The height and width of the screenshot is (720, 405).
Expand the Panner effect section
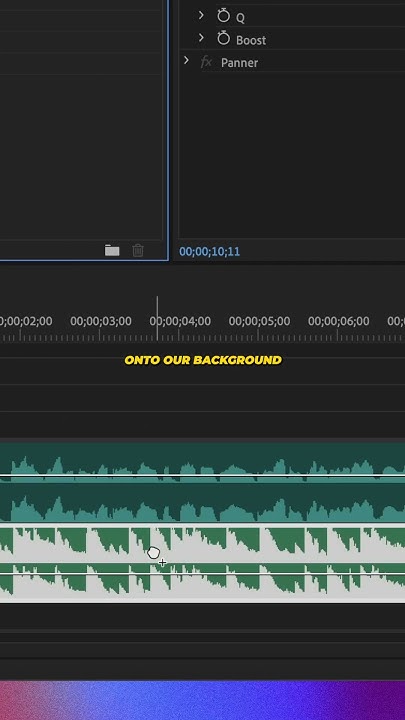pos(186,60)
